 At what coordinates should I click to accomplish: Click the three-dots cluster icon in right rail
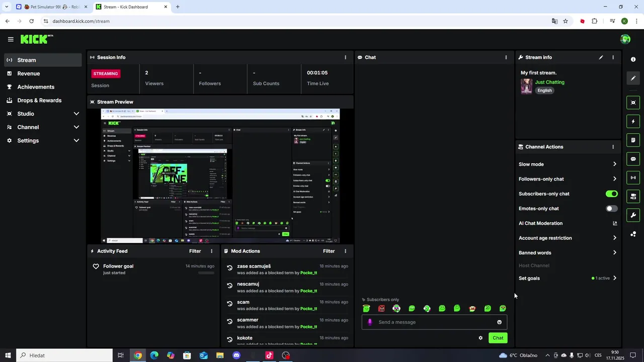click(x=633, y=234)
